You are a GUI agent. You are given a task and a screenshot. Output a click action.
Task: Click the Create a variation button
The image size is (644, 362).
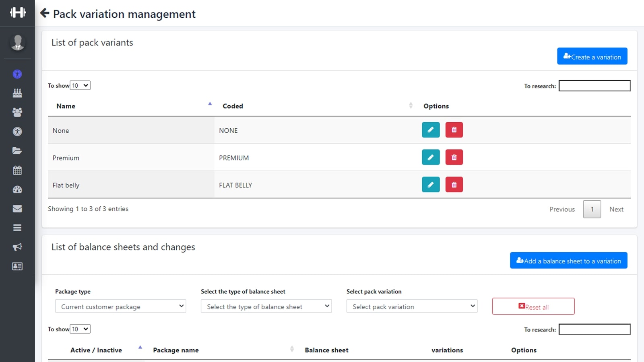click(592, 57)
